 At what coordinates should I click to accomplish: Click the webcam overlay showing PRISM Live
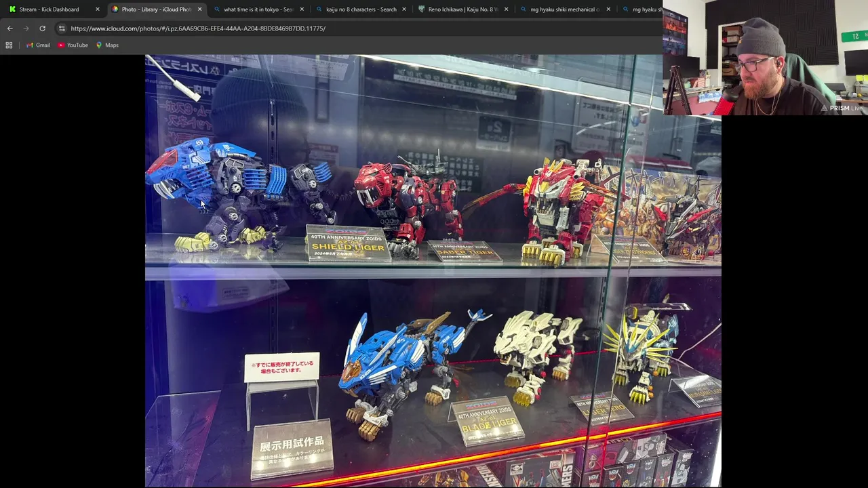coord(766,57)
